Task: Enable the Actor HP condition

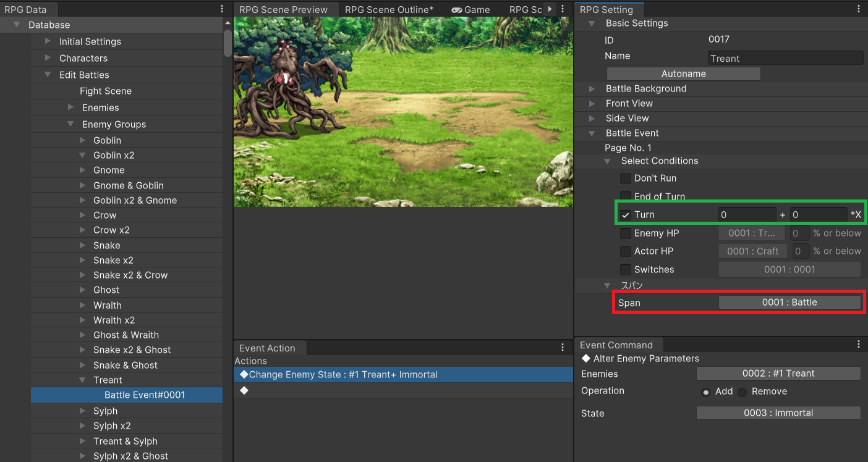Action: (x=626, y=251)
